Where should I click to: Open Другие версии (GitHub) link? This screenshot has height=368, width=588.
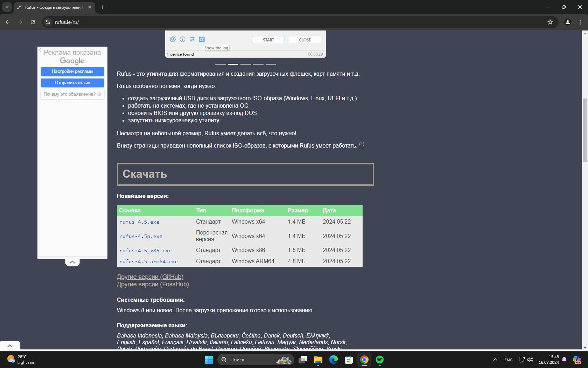click(x=150, y=277)
